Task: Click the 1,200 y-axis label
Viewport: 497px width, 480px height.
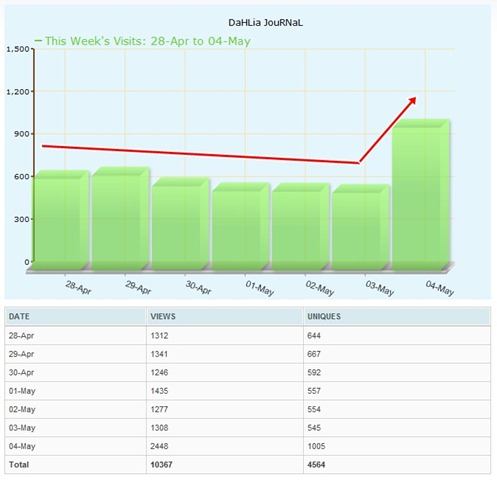Action: [x=18, y=91]
